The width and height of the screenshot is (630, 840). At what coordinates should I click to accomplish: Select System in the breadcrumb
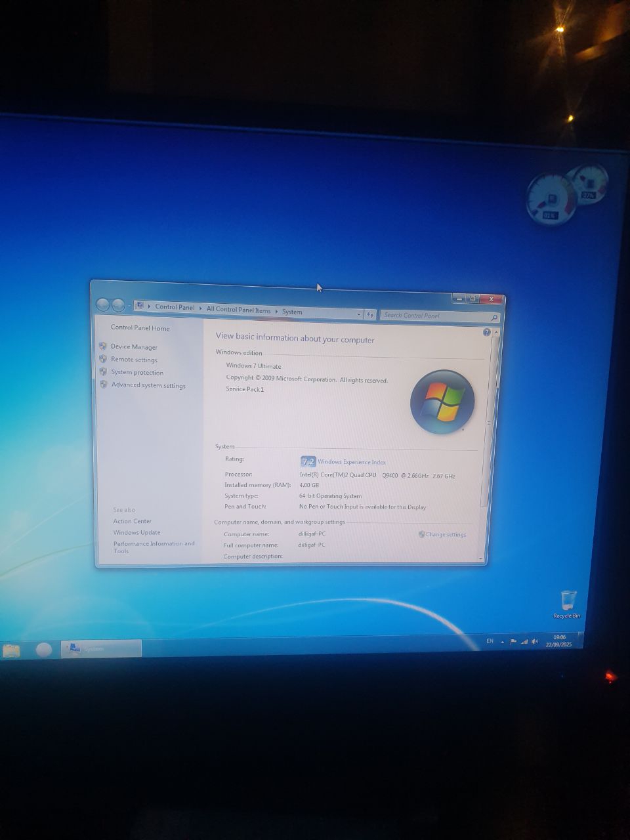[292, 312]
